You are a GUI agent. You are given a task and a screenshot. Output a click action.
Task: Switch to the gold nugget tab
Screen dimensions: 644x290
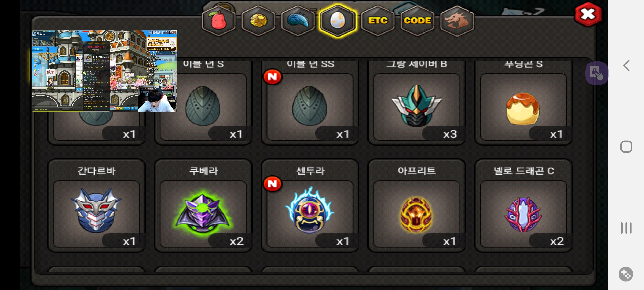[x=258, y=21]
